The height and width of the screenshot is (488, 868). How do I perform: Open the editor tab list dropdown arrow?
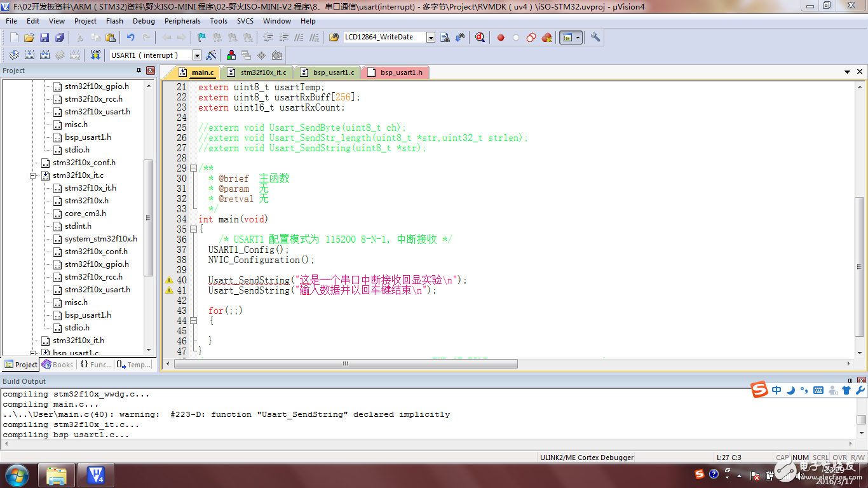848,72
